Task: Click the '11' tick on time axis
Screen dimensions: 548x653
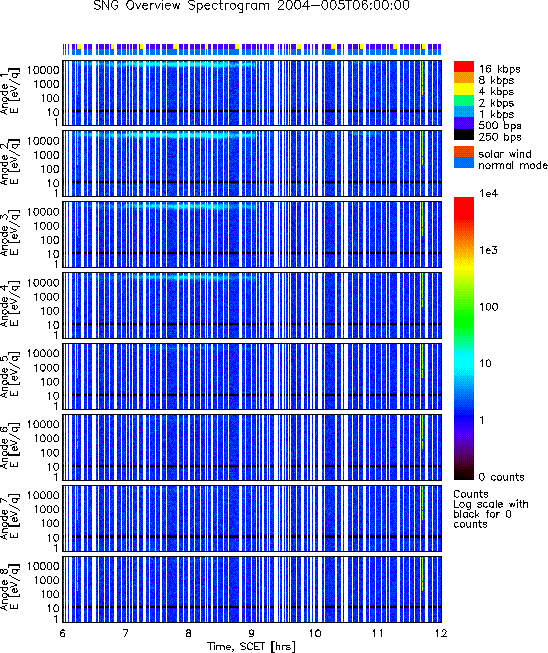Action: pos(378,633)
